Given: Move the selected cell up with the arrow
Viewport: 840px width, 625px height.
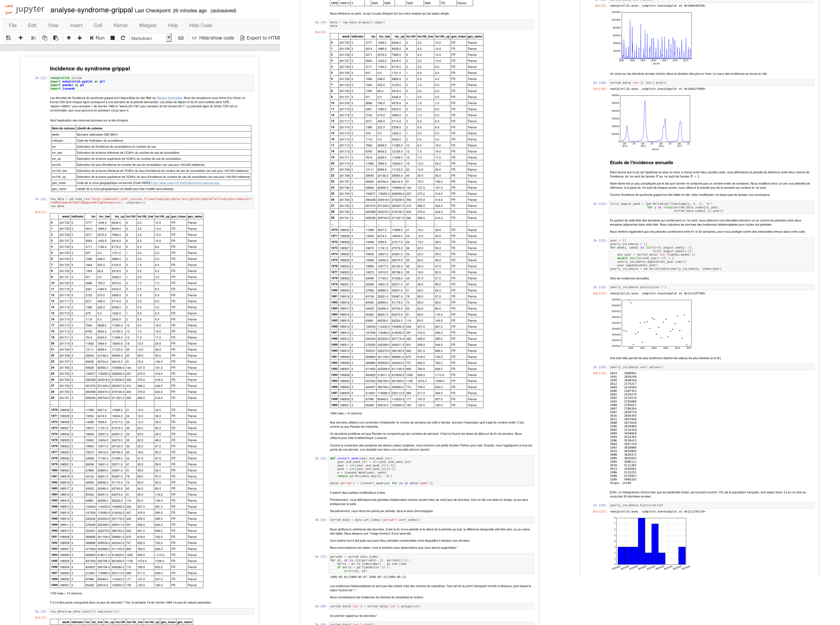Looking at the screenshot, I should pyautogui.click(x=69, y=38).
